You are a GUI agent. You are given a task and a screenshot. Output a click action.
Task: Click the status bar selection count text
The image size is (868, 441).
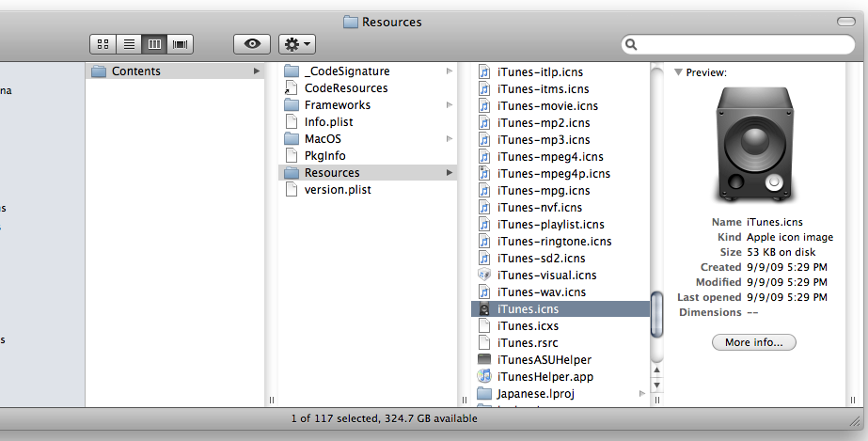click(x=385, y=418)
